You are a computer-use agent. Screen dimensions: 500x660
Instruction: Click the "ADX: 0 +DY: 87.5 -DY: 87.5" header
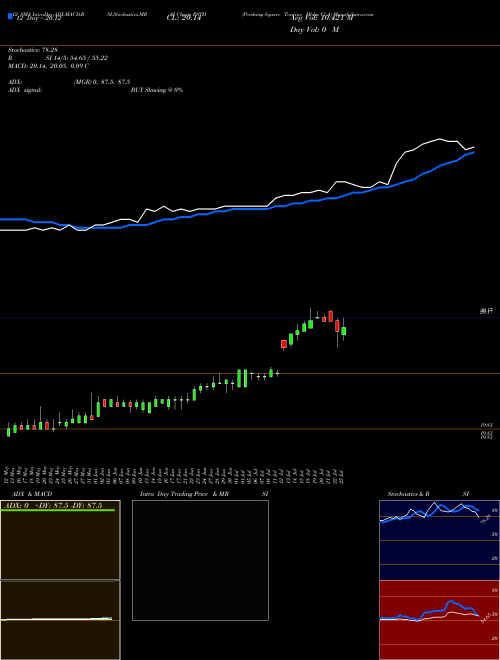(53, 505)
